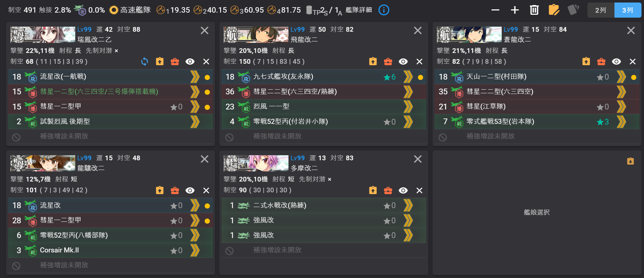Click the blue refresh icon on 瑞鳳改二乙 card
The width and height of the screenshot is (644, 278).
click(x=144, y=62)
